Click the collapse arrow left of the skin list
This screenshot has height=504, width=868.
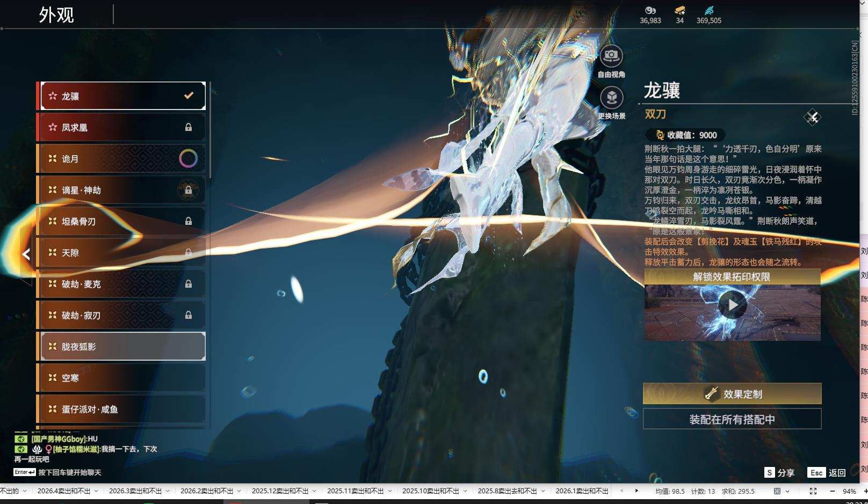(26, 254)
